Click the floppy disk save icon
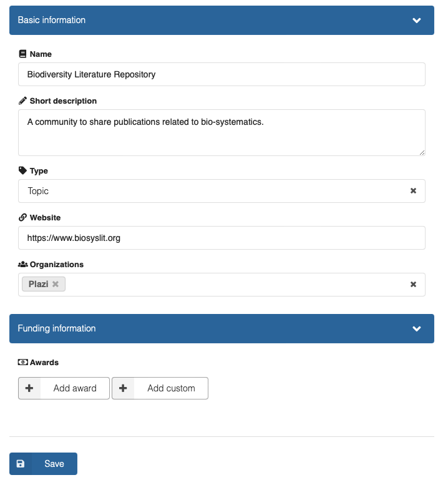 [x=21, y=464]
